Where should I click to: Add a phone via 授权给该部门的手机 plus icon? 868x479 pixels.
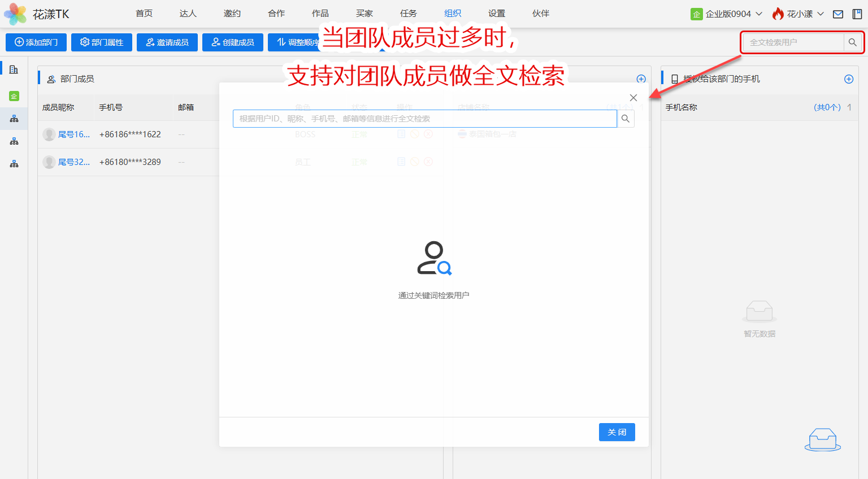click(x=848, y=79)
